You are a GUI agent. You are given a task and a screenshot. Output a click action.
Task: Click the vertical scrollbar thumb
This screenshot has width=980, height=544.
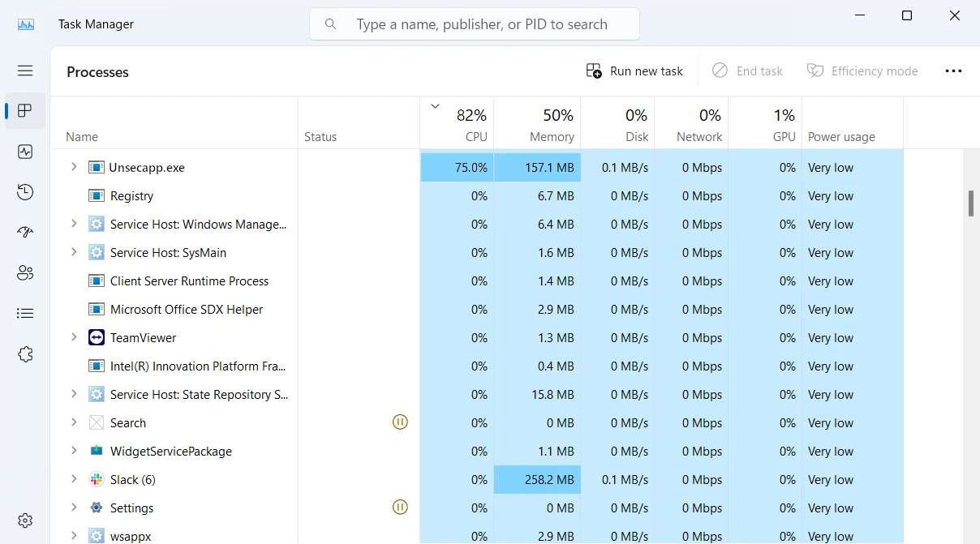point(970,203)
